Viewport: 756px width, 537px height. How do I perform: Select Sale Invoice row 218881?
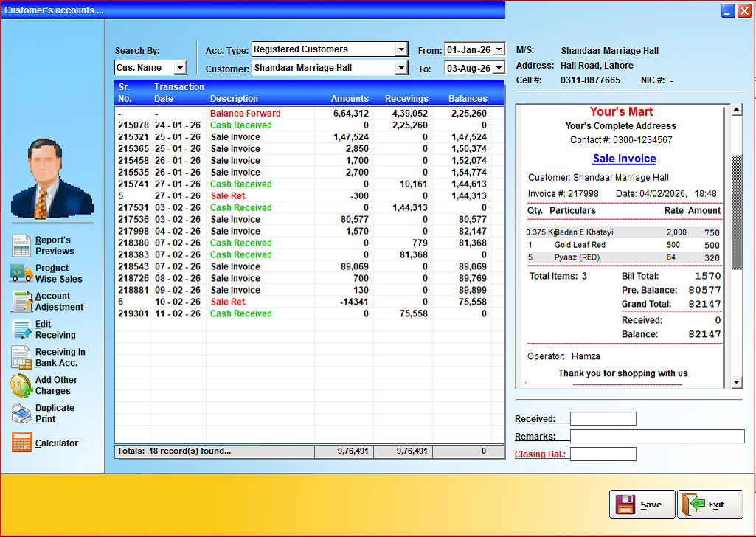coord(309,290)
